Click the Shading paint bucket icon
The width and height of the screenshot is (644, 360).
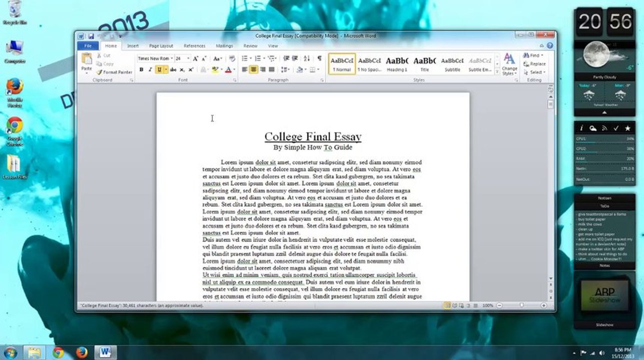(299, 70)
